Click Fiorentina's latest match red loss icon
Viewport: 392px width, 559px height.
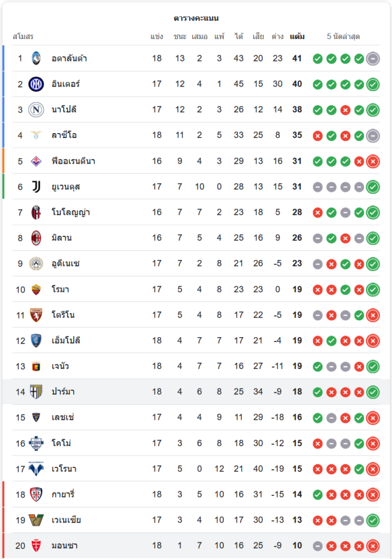[373, 162]
